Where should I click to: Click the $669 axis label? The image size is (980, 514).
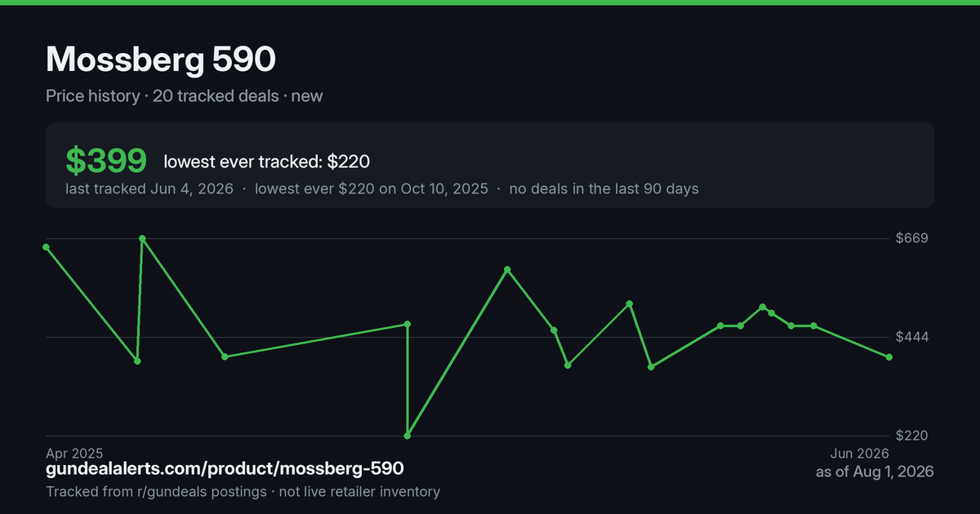pos(912,238)
